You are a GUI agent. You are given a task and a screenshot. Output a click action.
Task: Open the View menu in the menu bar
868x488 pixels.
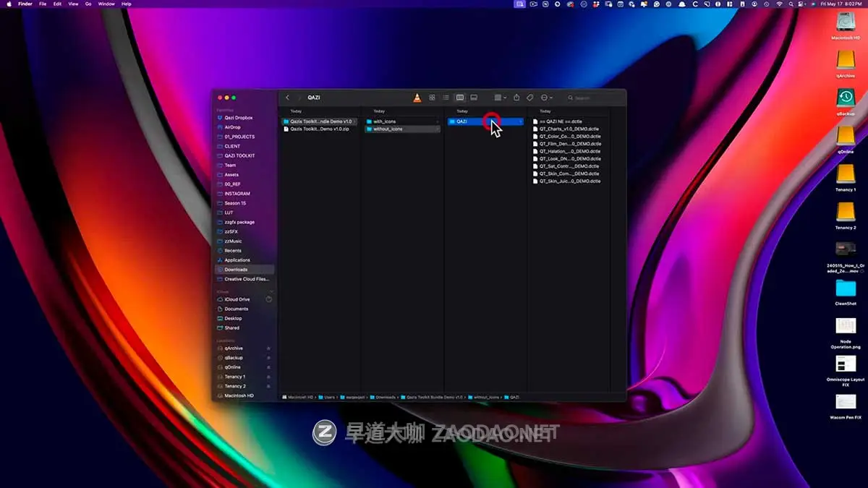click(72, 4)
